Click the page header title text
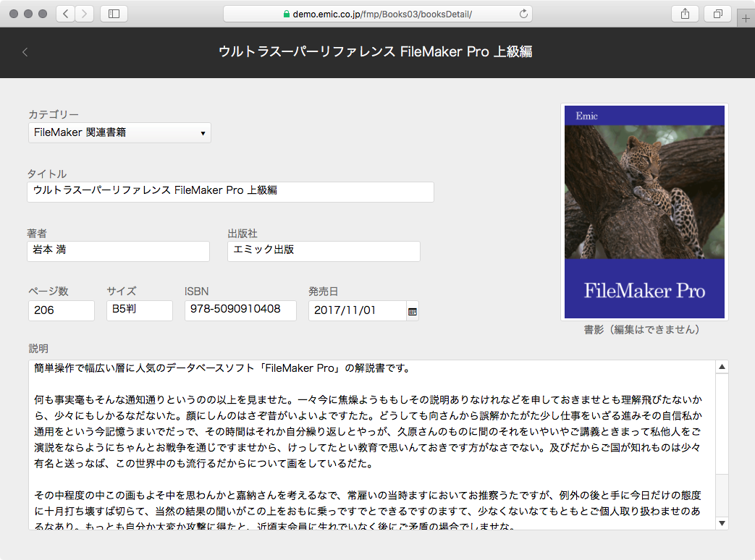The image size is (755, 560). point(375,51)
